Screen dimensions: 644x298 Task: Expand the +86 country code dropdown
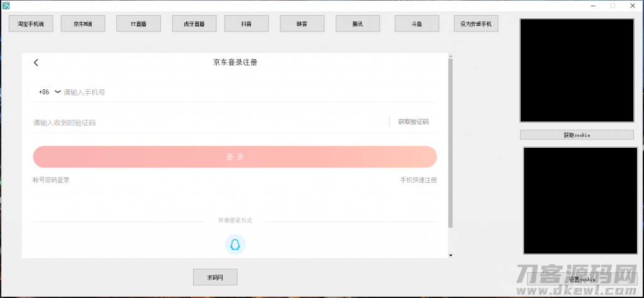tap(49, 92)
